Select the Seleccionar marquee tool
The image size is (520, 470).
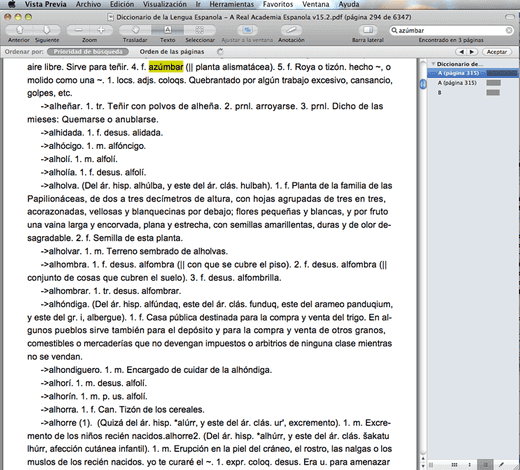(200, 30)
